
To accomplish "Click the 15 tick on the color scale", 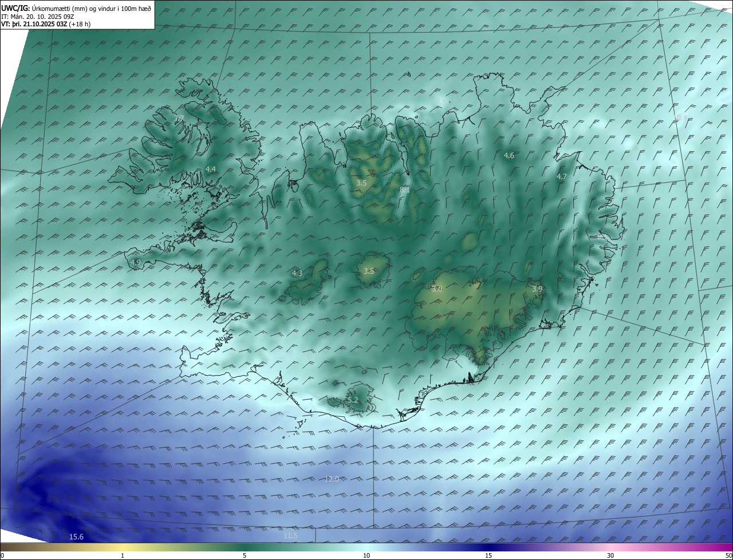I will (488, 555).
